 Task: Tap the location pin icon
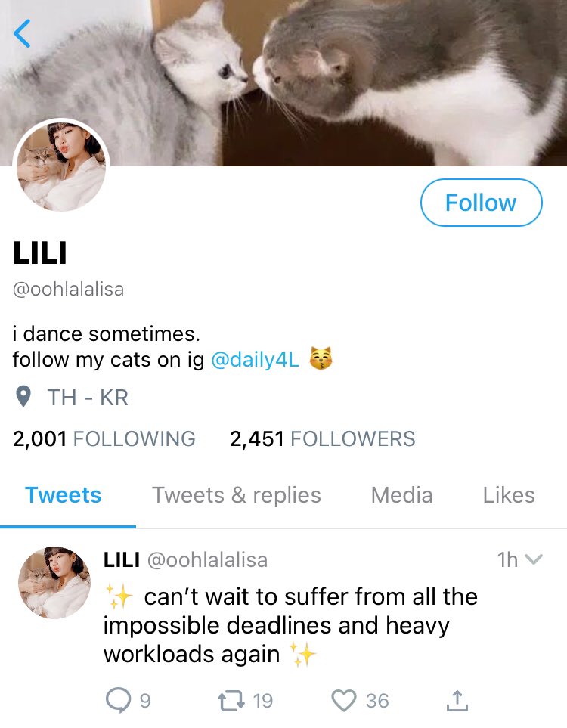click(23, 397)
